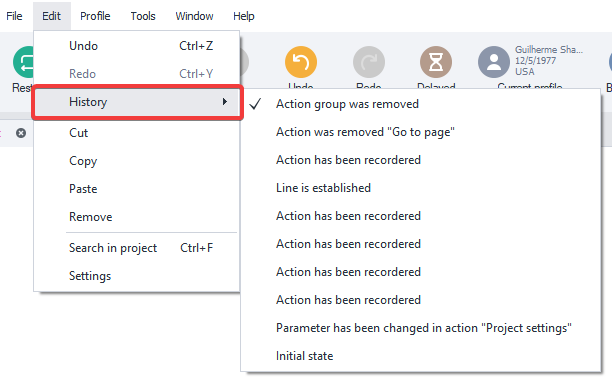This screenshot has width=612, height=382.
Task: Choose Undo in the Edit menu
Action: click(137, 46)
